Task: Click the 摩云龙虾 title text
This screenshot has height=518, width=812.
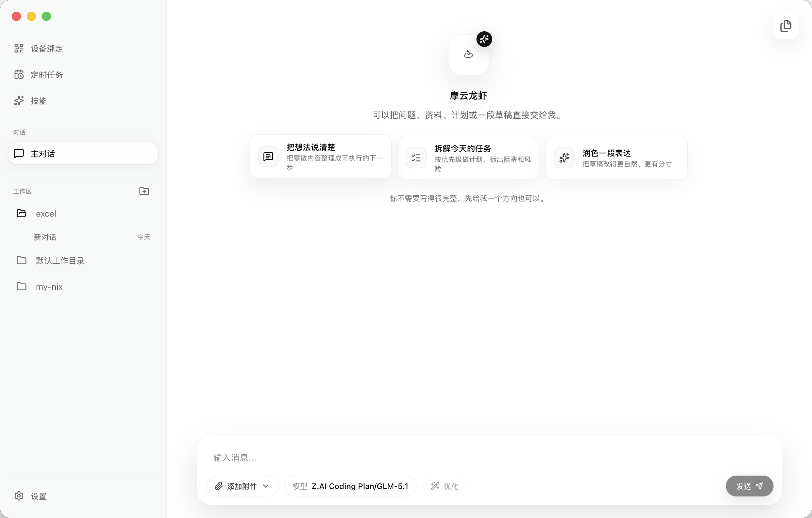Action: [x=468, y=96]
